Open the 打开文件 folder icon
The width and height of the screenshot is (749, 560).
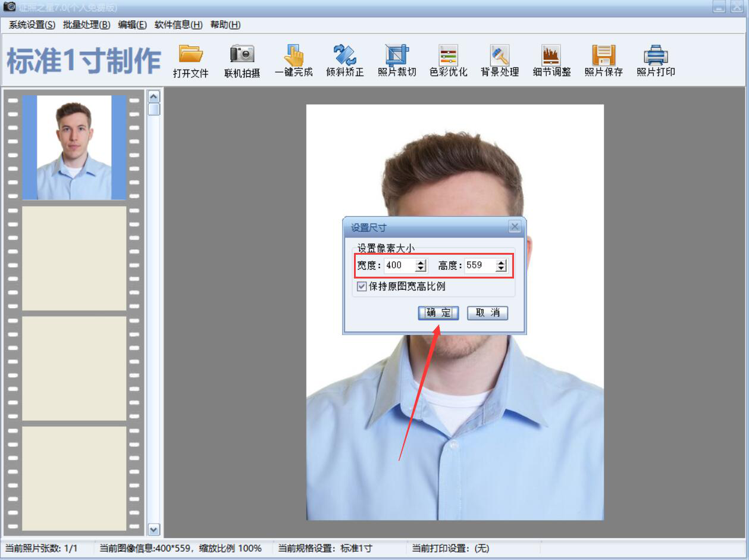[x=191, y=55]
